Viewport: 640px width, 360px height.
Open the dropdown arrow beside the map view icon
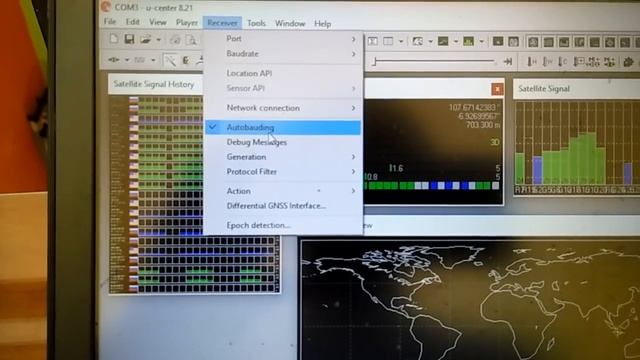point(430,41)
